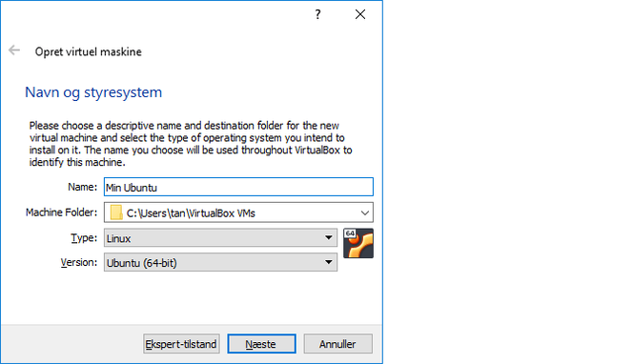Select the C:\Users\tan\VirtualBox VMs path text
This screenshot has height=364, width=633.
point(191,213)
